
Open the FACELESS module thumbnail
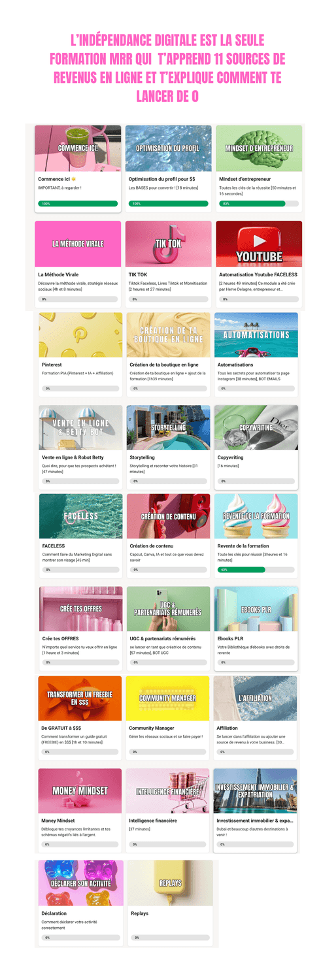[x=80, y=516]
